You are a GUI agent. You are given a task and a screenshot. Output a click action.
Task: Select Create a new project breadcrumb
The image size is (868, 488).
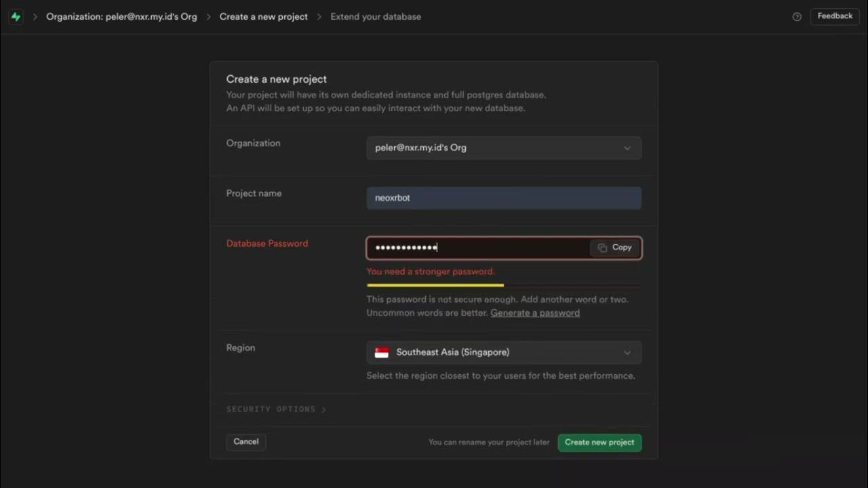click(x=263, y=17)
